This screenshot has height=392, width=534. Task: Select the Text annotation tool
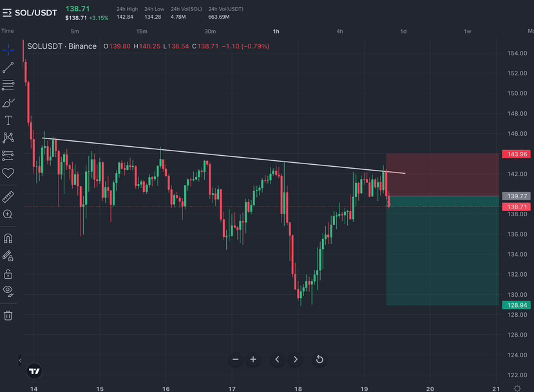point(8,120)
